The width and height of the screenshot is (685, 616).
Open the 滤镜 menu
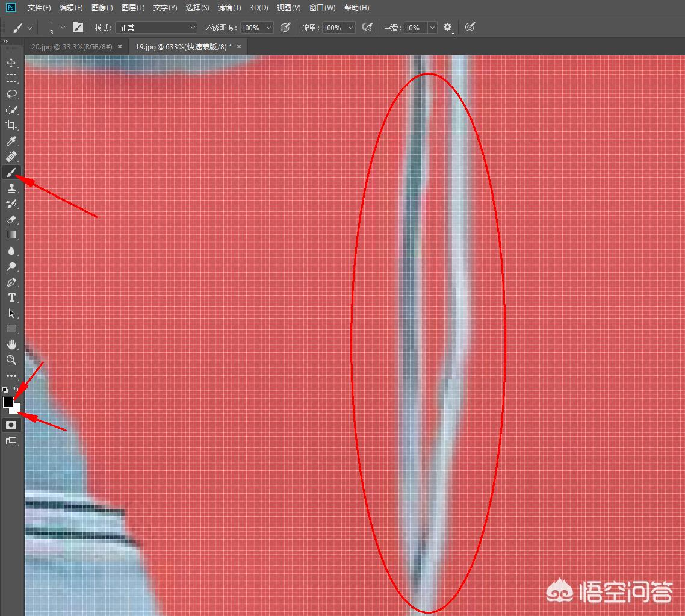229,8
